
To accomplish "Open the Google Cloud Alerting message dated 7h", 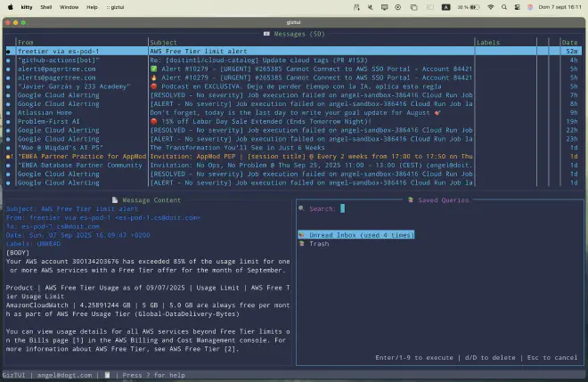I will click(x=294, y=95).
